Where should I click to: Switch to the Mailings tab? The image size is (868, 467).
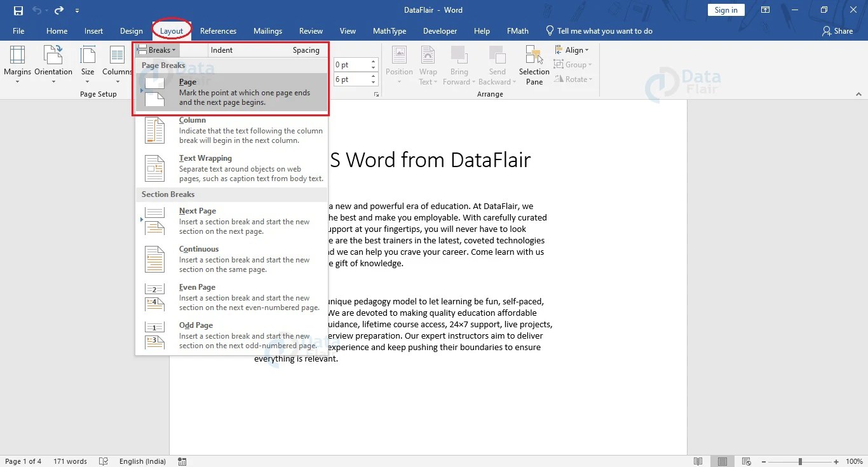pos(268,31)
